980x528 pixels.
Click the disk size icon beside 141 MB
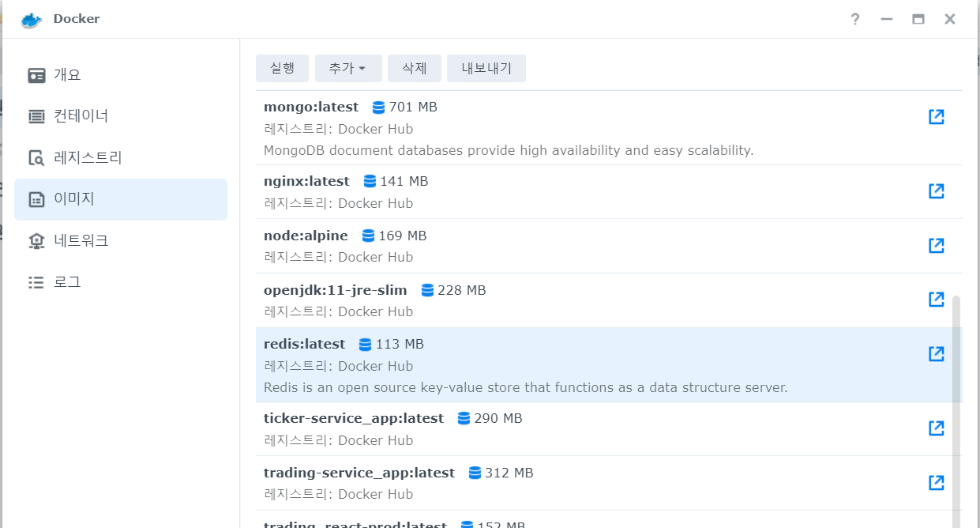(370, 182)
